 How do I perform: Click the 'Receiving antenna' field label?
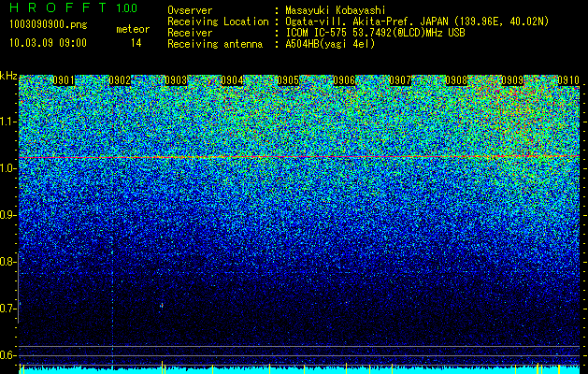click(215, 44)
